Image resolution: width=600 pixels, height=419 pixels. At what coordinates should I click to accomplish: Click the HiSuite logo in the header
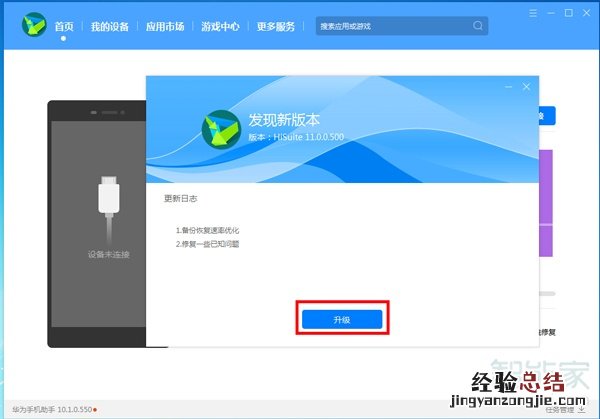34,24
